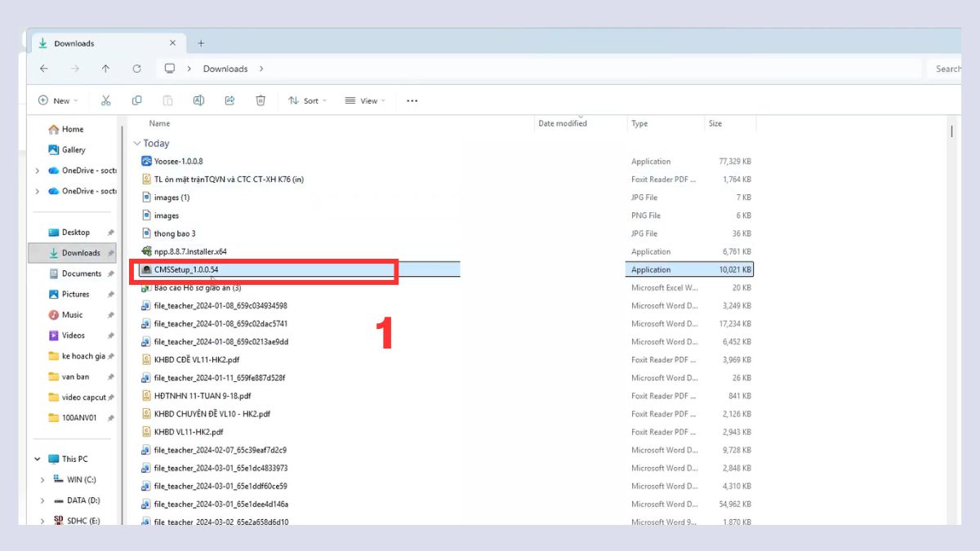This screenshot has height=551, width=980.
Task: Click the Cut scissors icon
Action: pos(106,100)
